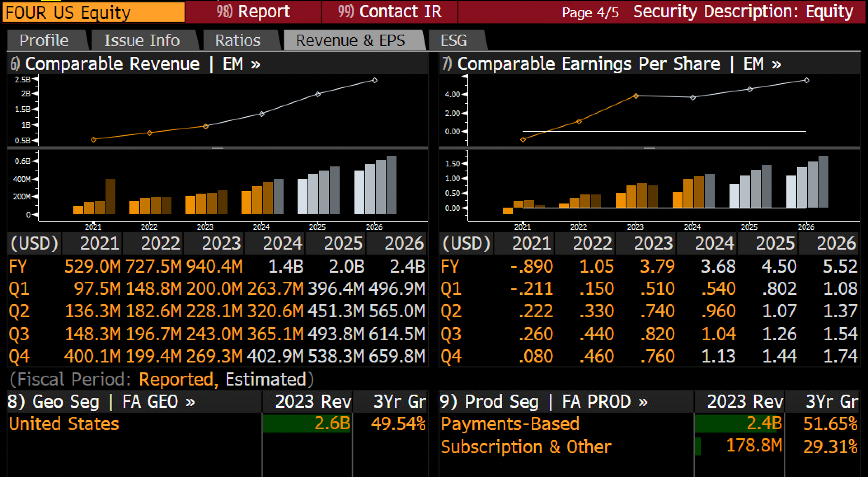Click the EPS chart divider handle
The width and height of the screenshot is (868, 477).
(x=650, y=147)
